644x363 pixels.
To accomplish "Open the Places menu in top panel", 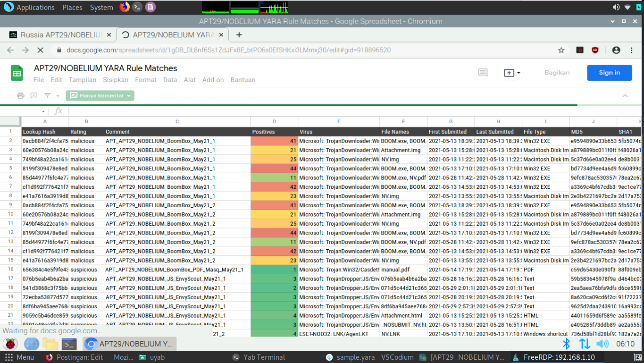I will 72,7.
